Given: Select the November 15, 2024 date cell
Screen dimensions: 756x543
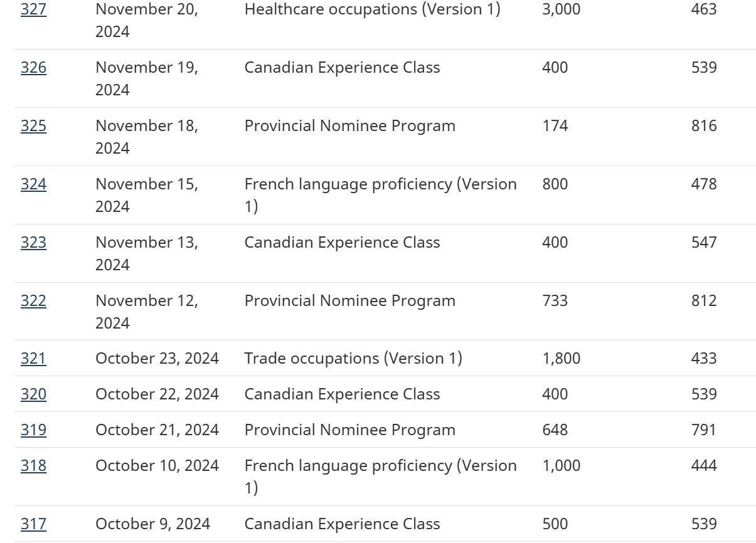Looking at the screenshot, I should [x=146, y=194].
